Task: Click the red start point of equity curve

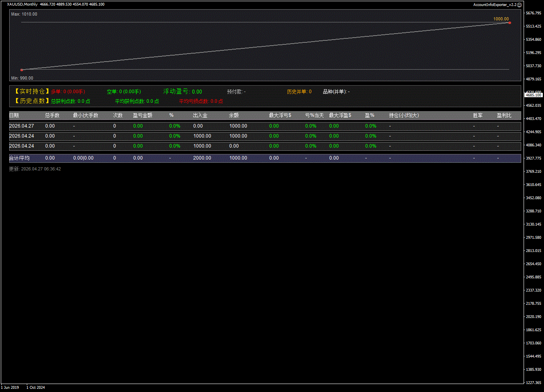Action: pyautogui.click(x=22, y=70)
